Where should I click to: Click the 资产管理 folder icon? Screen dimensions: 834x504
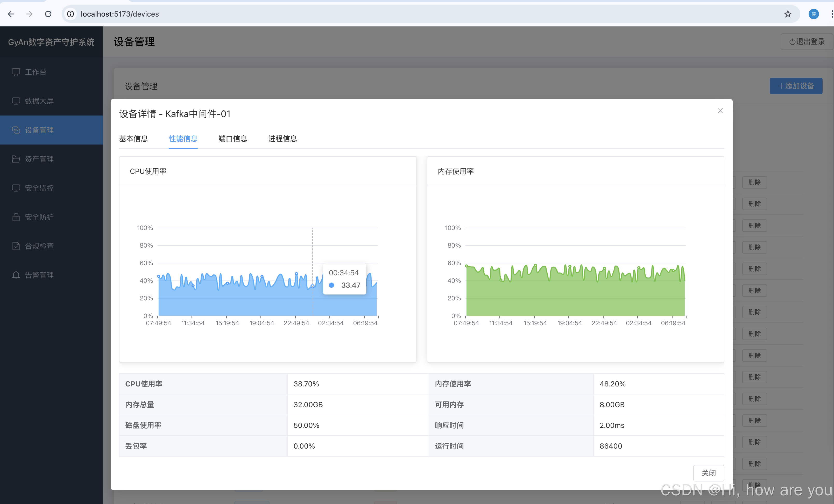pyautogui.click(x=16, y=159)
